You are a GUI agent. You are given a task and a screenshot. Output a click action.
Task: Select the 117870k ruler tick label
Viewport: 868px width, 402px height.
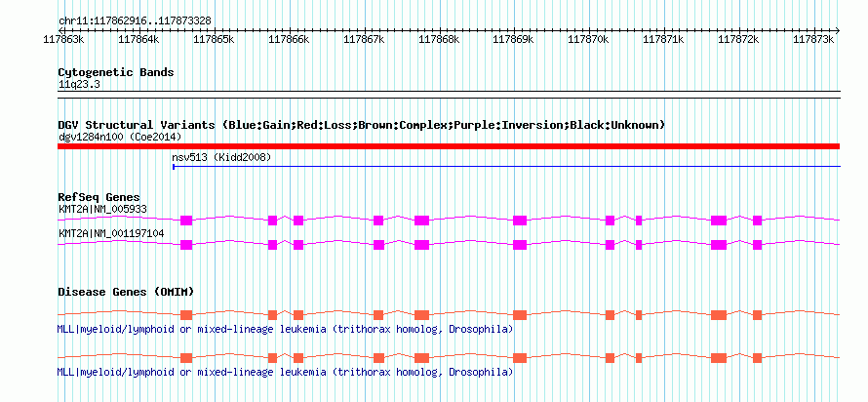[x=588, y=39]
